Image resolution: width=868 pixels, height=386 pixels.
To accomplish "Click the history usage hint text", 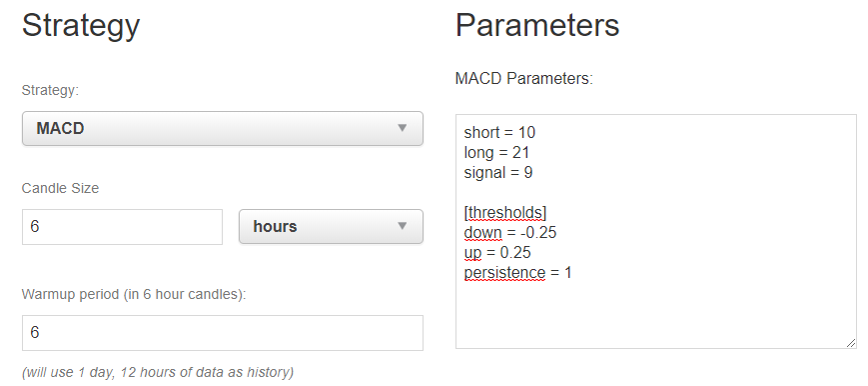I will [158, 372].
